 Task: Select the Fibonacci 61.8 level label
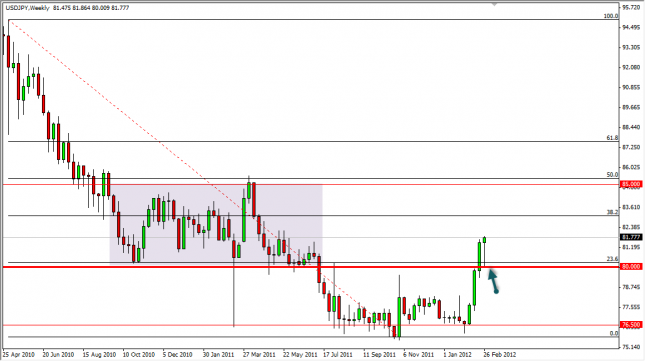coord(612,138)
